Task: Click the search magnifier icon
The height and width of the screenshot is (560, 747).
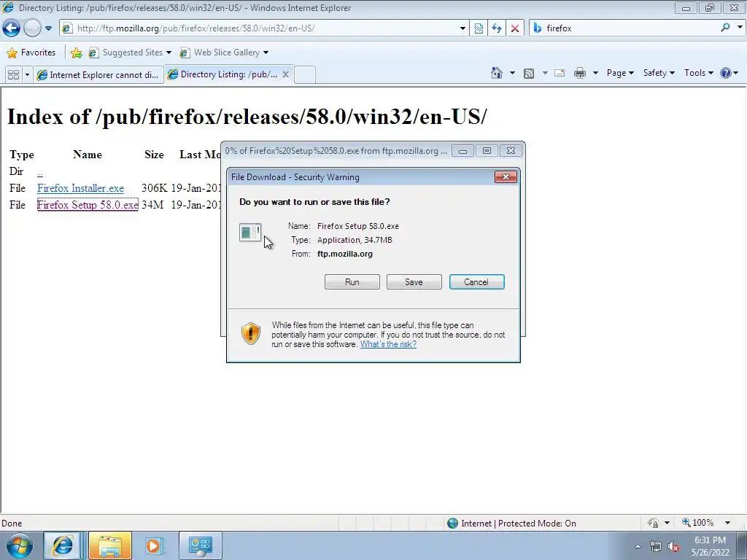Action: tap(725, 28)
